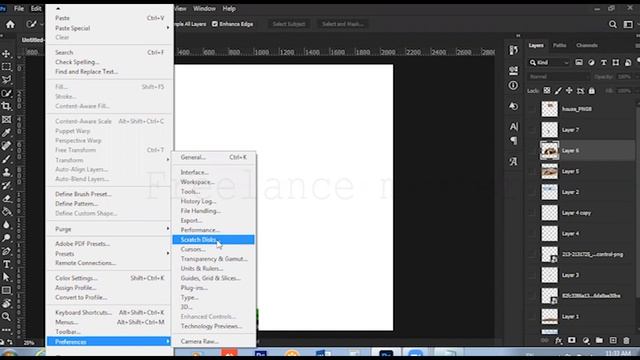640x360 pixels.
Task: Click the add layer style fx icon
Action: [x=558, y=340]
